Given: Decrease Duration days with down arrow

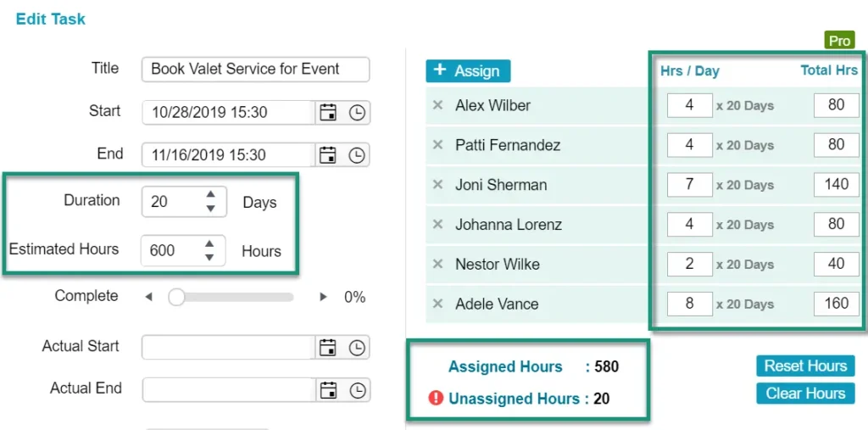Looking at the screenshot, I should (x=210, y=208).
